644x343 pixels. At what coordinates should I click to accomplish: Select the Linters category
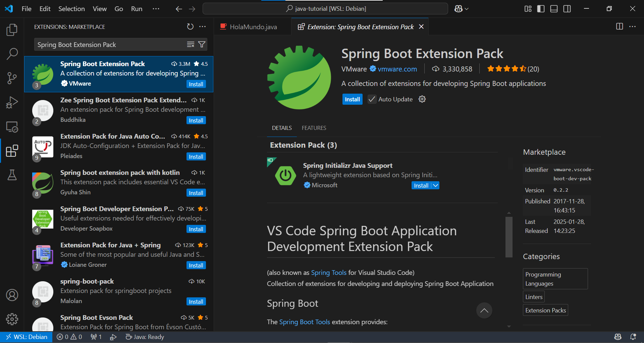534,297
